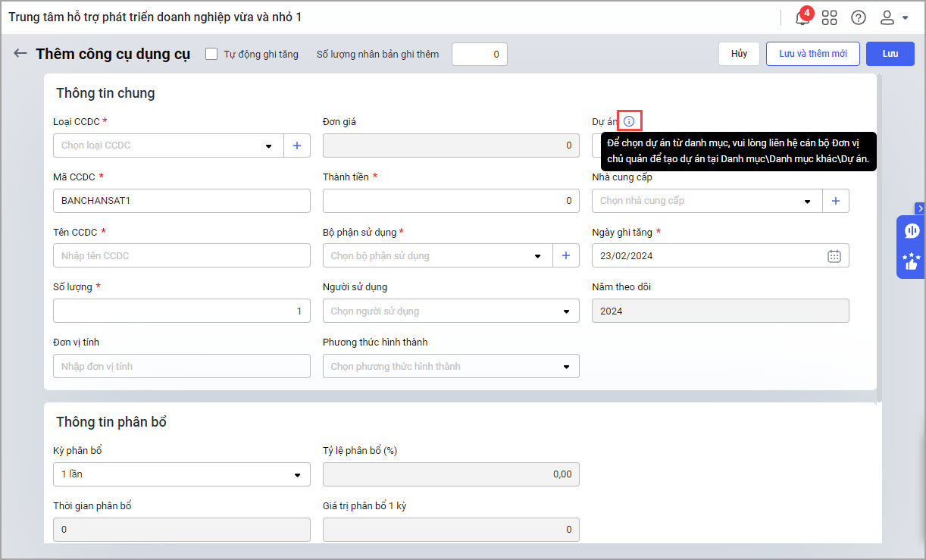The height and width of the screenshot is (560, 926).
Task: Click the organization name in header
Action: 155,17
